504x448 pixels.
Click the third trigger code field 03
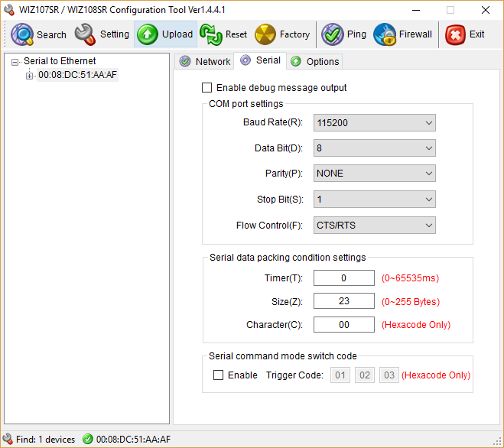(389, 375)
